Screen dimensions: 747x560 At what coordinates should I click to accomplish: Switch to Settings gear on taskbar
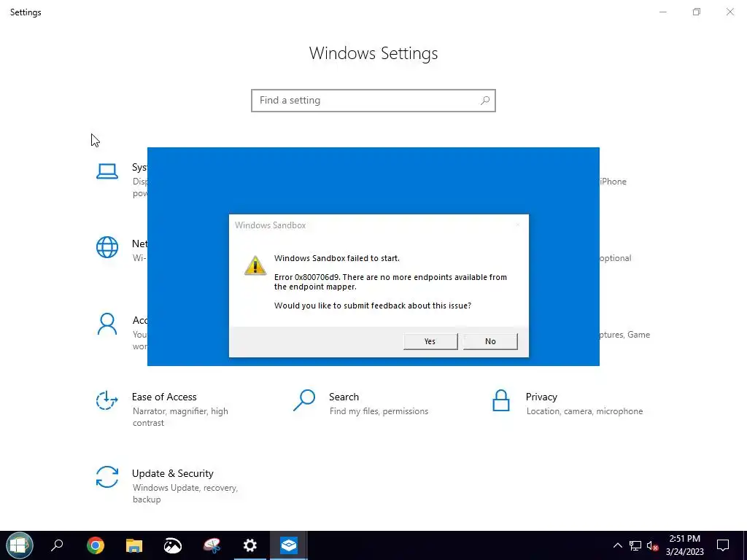(x=250, y=545)
